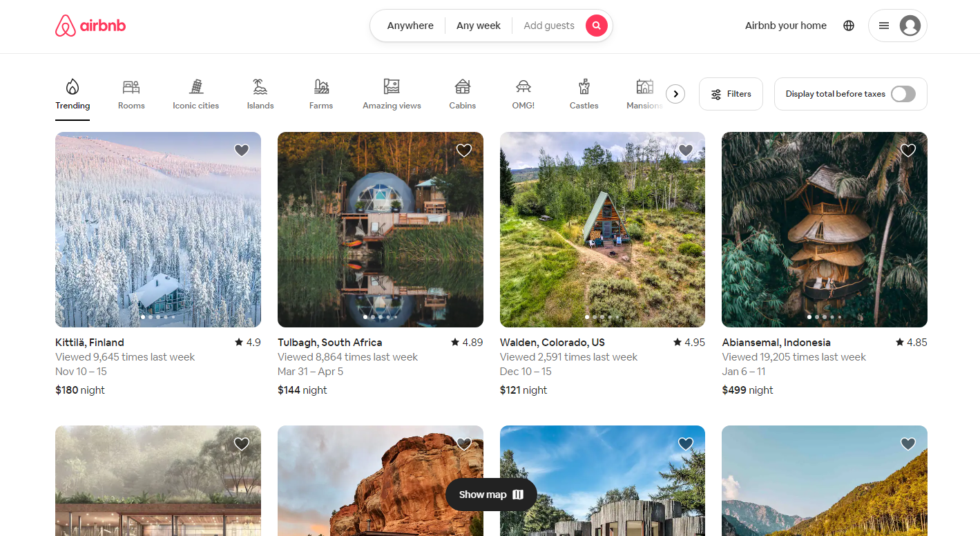
Task: Save the red rock formation listing
Action: [x=464, y=443]
